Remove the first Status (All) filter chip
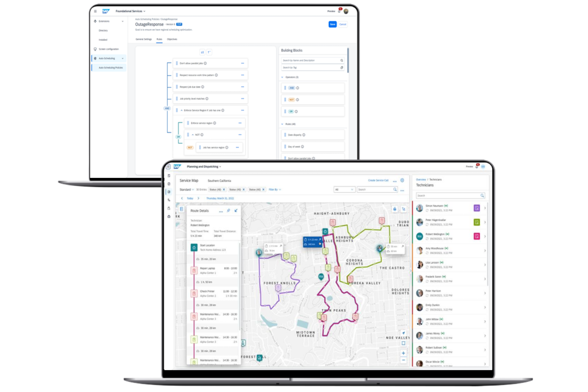588x392 pixels. click(224, 189)
